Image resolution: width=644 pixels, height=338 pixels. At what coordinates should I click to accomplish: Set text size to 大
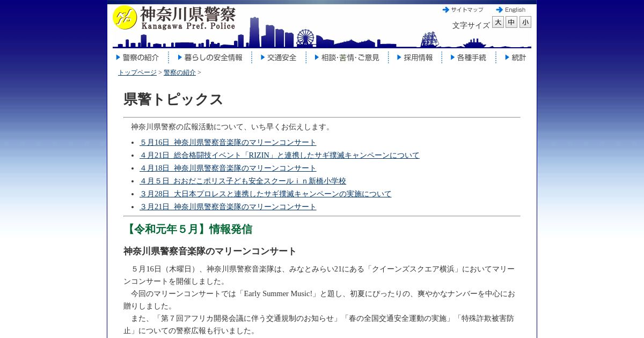498,22
